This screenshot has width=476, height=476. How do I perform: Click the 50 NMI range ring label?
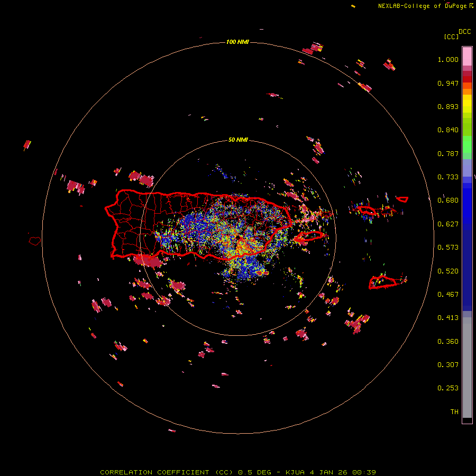tap(238, 140)
